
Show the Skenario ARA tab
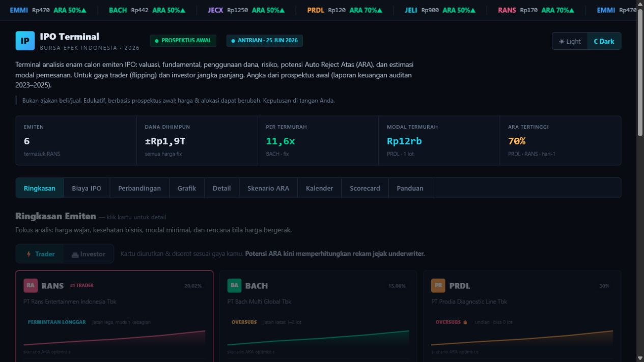point(268,188)
